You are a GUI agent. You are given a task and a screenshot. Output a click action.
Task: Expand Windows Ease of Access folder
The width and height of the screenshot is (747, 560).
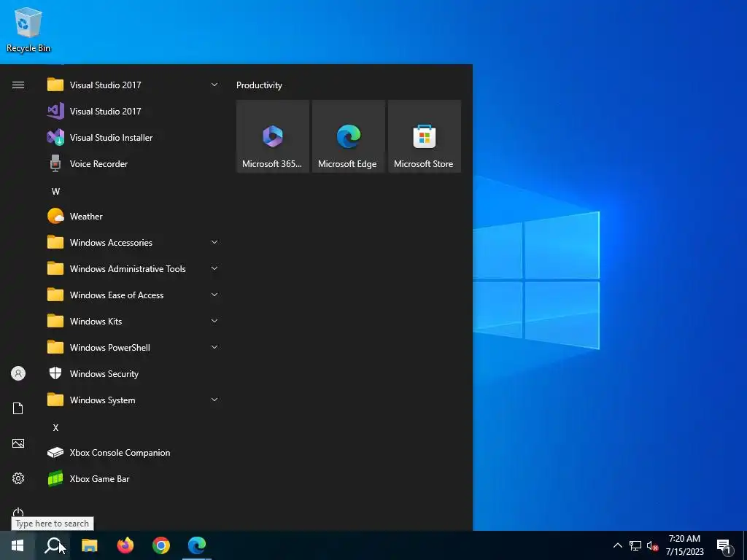[132, 295]
